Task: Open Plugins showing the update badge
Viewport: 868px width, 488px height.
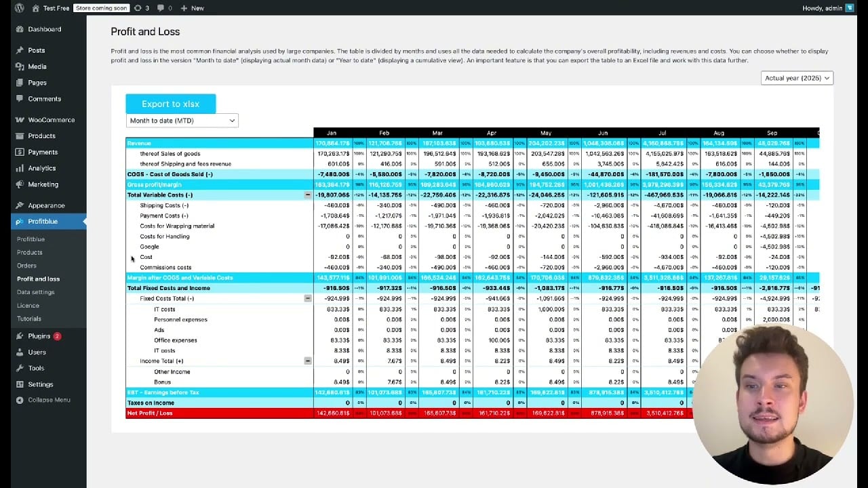Action: pos(37,335)
